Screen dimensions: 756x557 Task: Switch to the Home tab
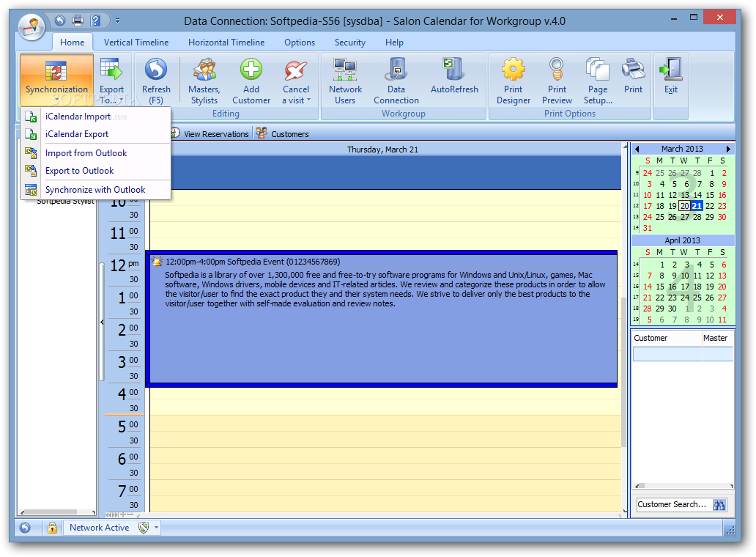73,43
